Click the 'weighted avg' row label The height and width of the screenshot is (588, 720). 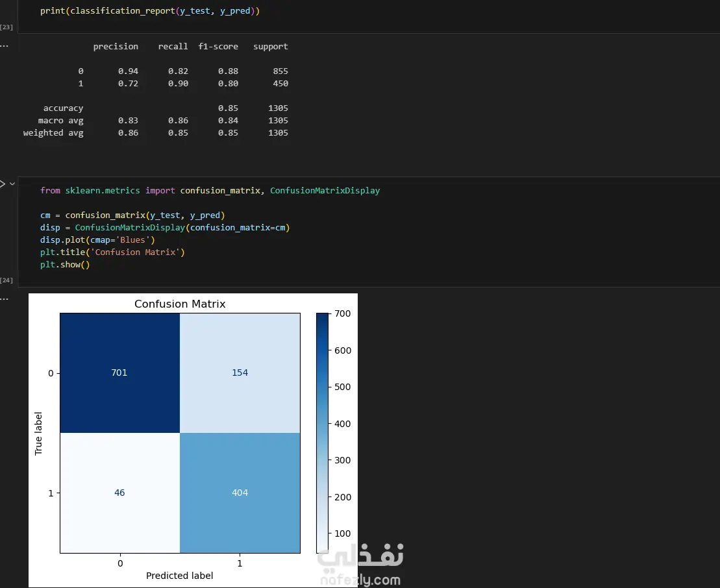click(53, 133)
